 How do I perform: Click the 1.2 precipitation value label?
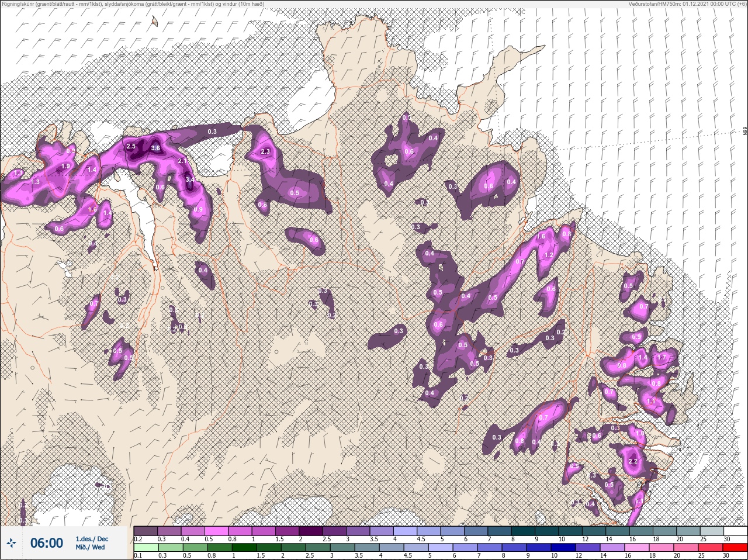coord(549,255)
